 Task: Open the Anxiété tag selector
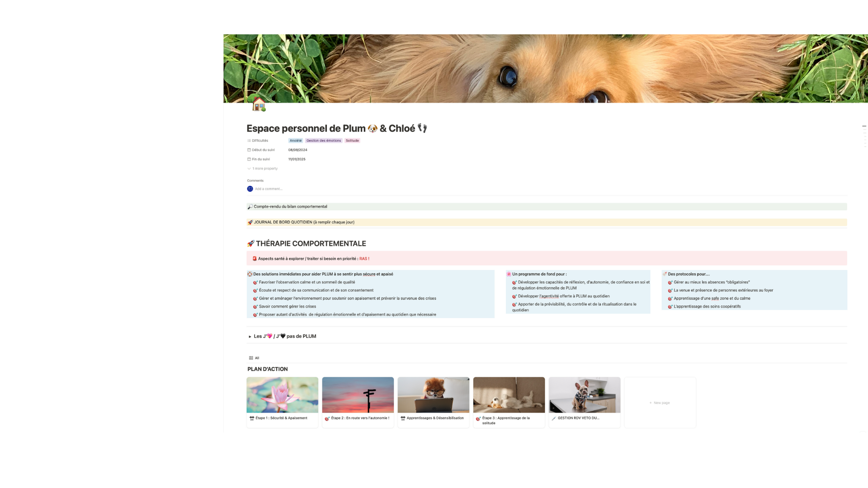coord(295,141)
